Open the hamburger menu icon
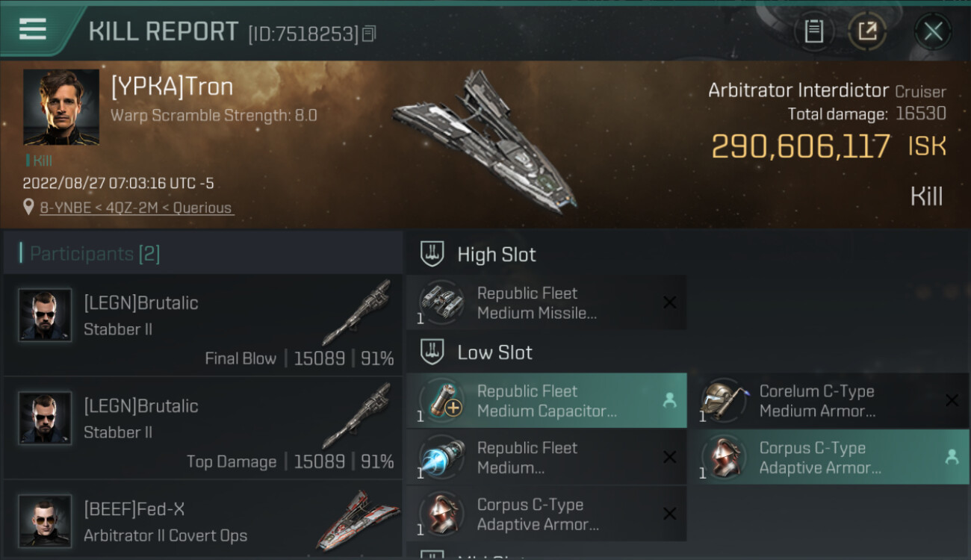 [x=32, y=30]
